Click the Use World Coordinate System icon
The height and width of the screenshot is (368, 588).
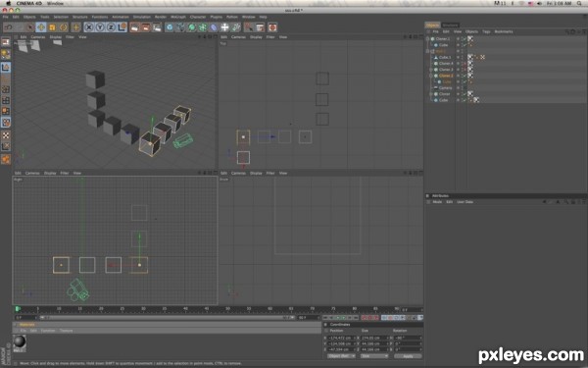tap(122, 27)
